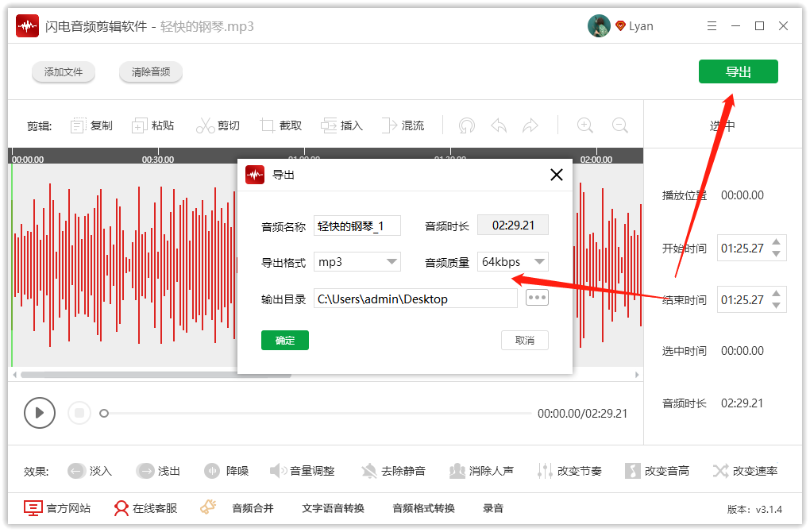
Task: Open the 文字语音转换 text-to-speech feature
Action: pyautogui.click(x=333, y=508)
